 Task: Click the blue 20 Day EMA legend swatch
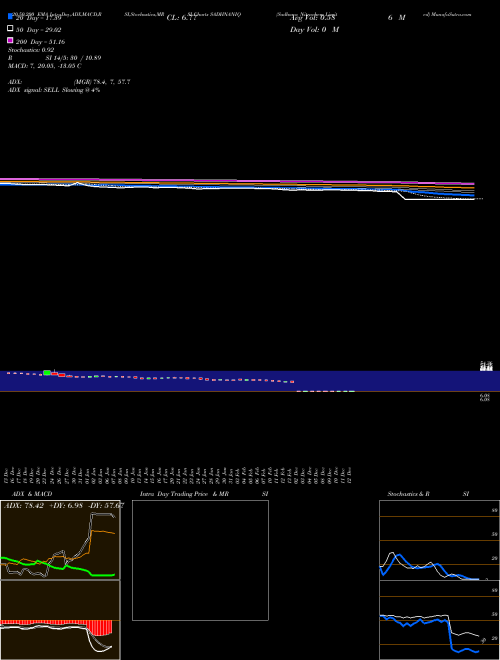pyautogui.click(x=11, y=17)
